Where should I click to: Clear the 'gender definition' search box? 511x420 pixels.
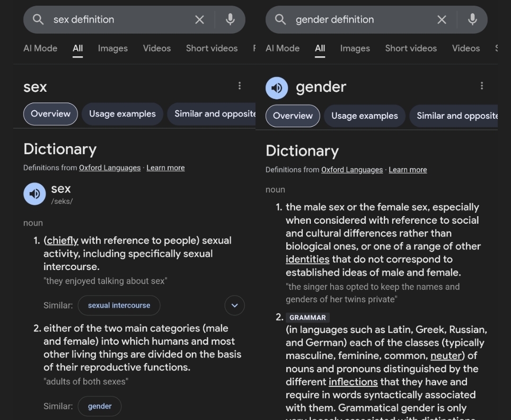[x=441, y=19]
